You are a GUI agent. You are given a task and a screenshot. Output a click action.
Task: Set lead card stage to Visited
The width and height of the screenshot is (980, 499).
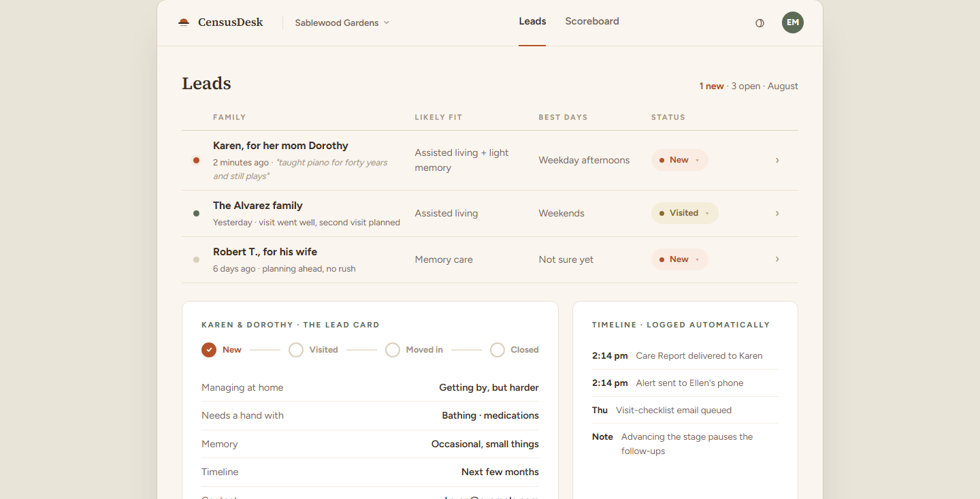click(x=313, y=350)
